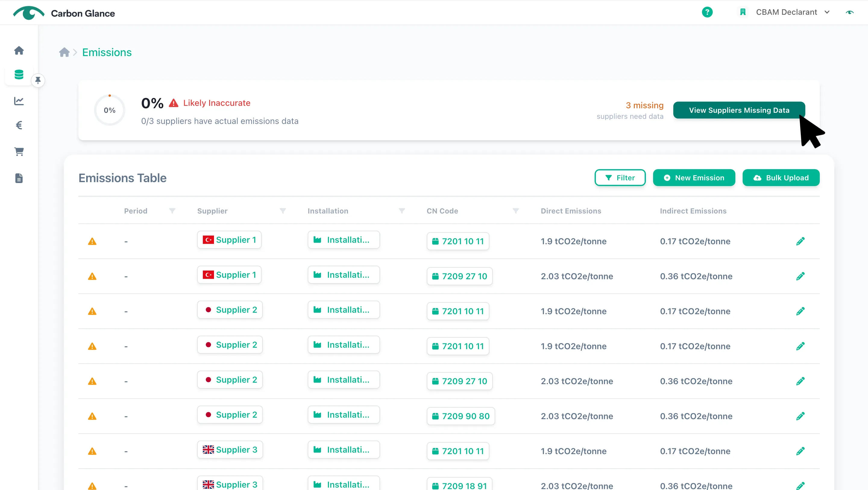Click the Likely Inaccurate red warning icon

click(174, 103)
